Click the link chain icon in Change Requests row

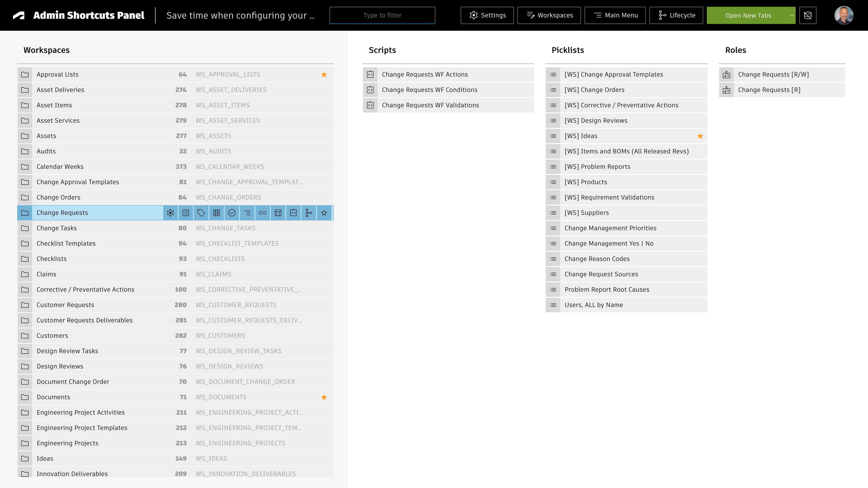coord(263,213)
